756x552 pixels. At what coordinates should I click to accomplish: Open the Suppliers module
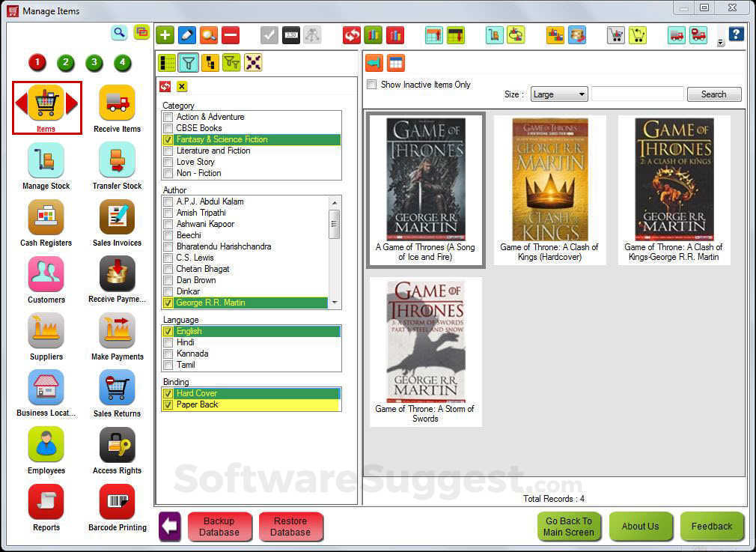46,337
